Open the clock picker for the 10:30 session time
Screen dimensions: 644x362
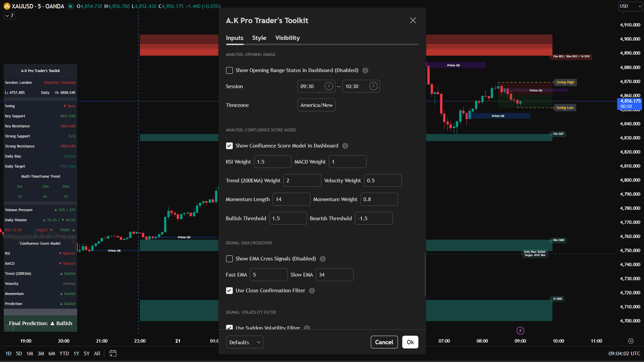(373, 86)
